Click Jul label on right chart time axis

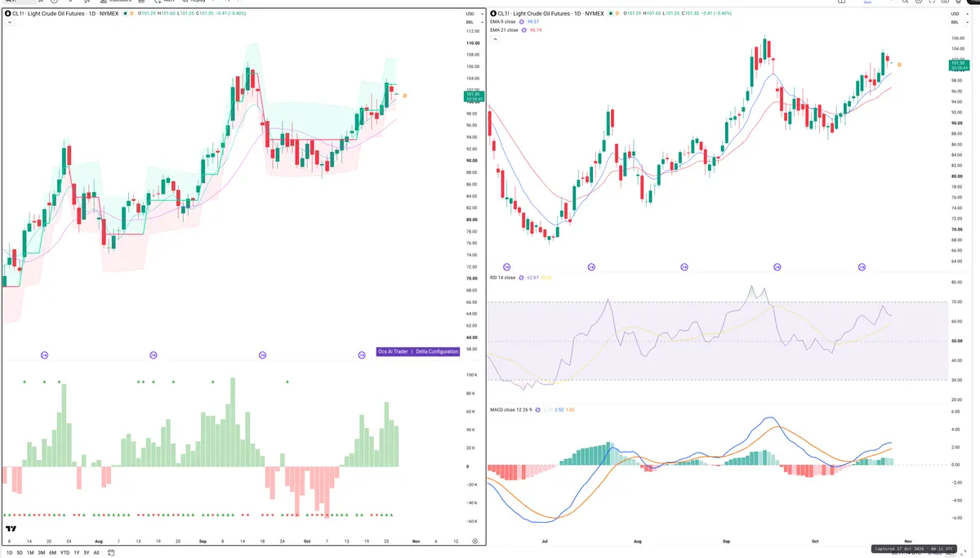tap(545, 541)
